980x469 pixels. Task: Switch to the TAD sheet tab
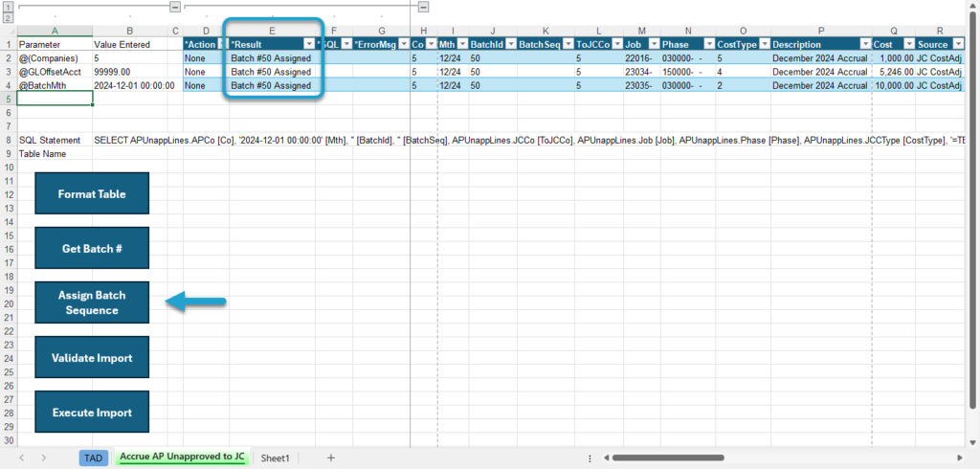[93, 458]
